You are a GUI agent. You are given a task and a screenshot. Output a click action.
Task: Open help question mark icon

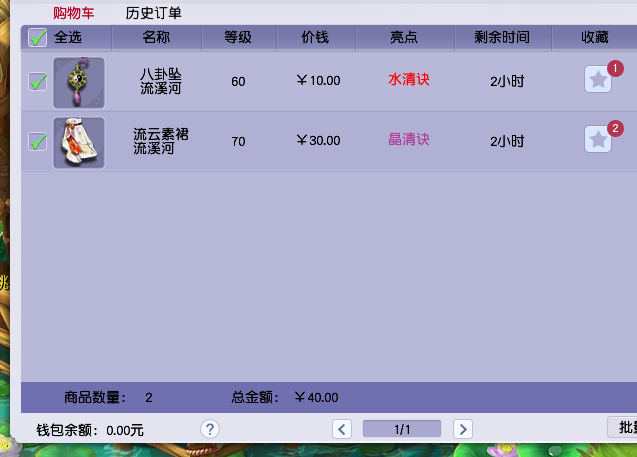[x=210, y=429]
